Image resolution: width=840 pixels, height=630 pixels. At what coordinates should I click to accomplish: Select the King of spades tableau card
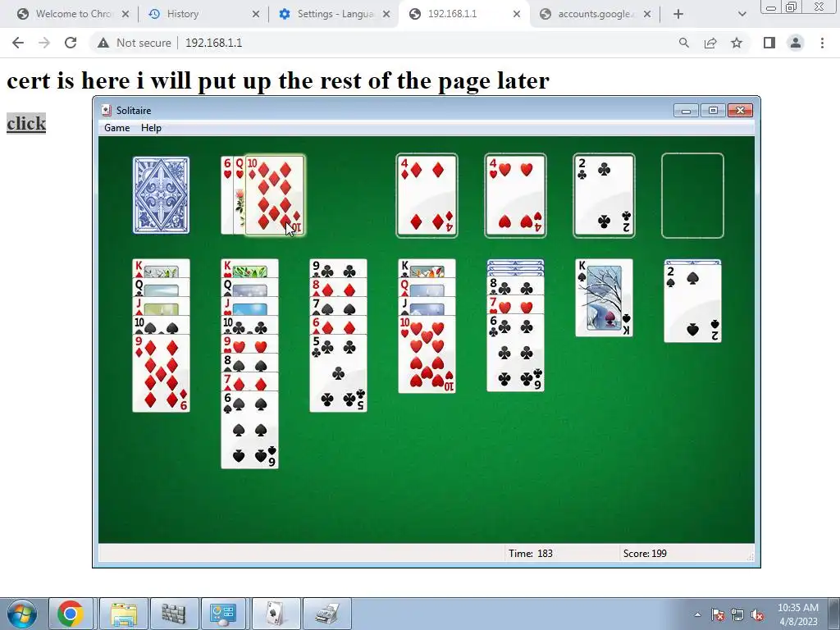[604, 298]
